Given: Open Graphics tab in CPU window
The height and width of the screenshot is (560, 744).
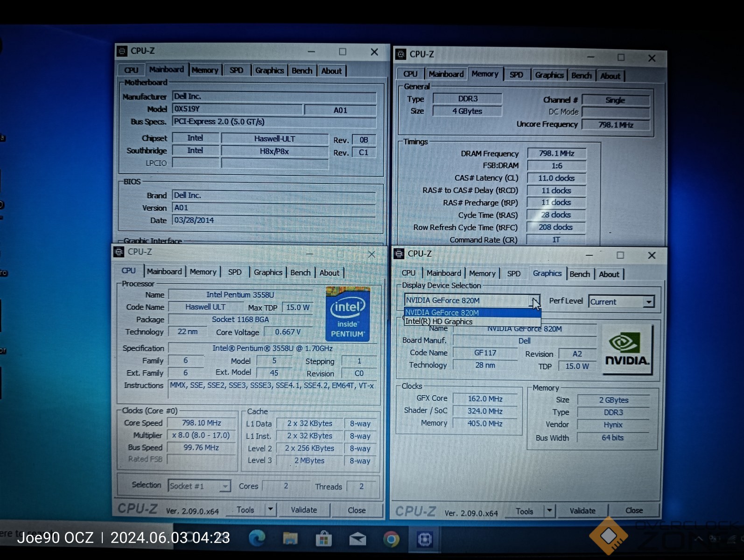Looking at the screenshot, I should coord(268,272).
